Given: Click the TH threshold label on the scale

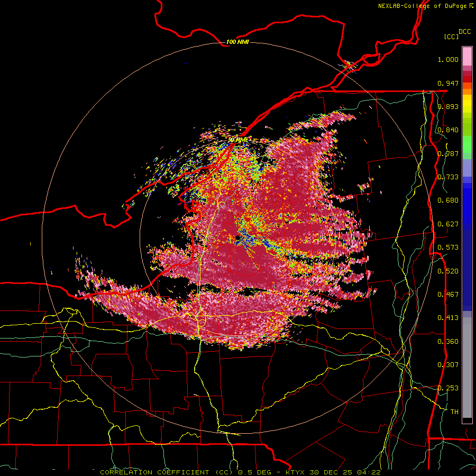Looking at the screenshot, I should click(454, 412).
